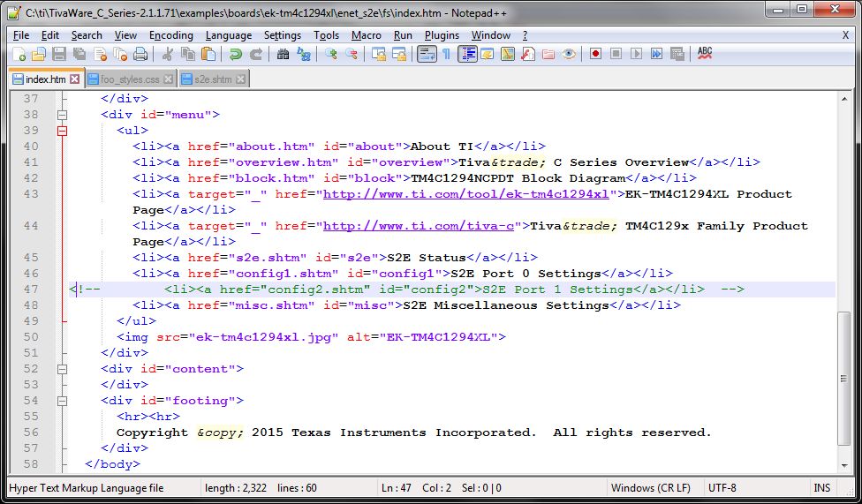Screen dimensions: 862x504
Task: Click the UTF-8 encoding status entry
Action: [722, 488]
